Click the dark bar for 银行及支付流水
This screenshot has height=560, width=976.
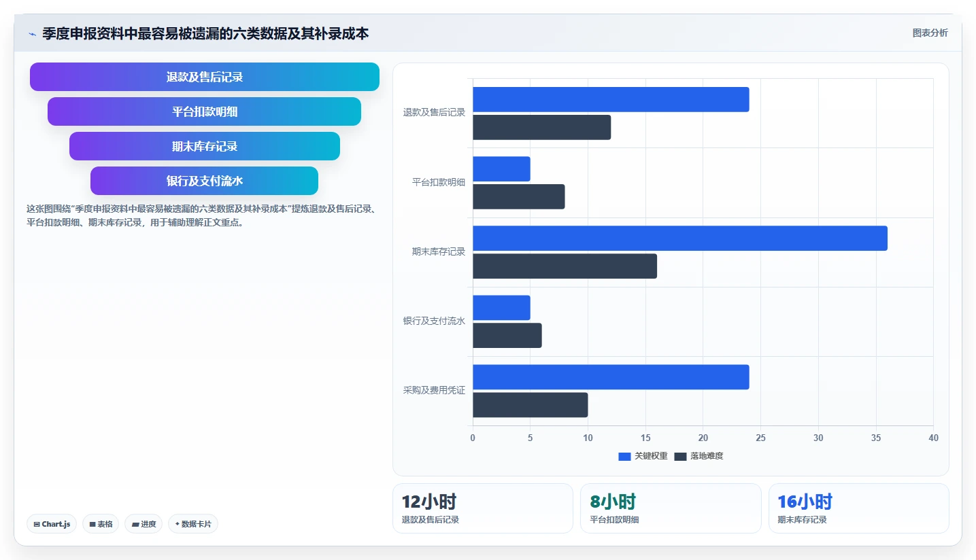(507, 336)
